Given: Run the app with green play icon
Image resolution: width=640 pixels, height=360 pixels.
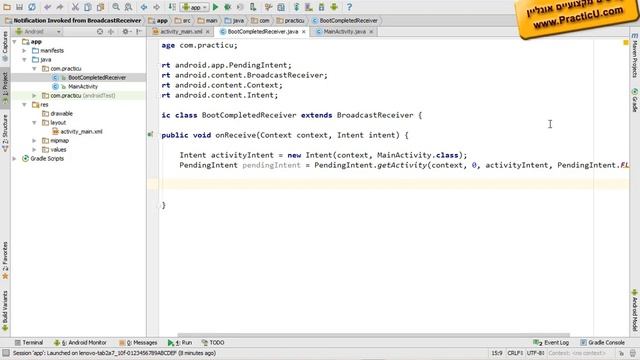Looking at the screenshot, I should point(216,7).
